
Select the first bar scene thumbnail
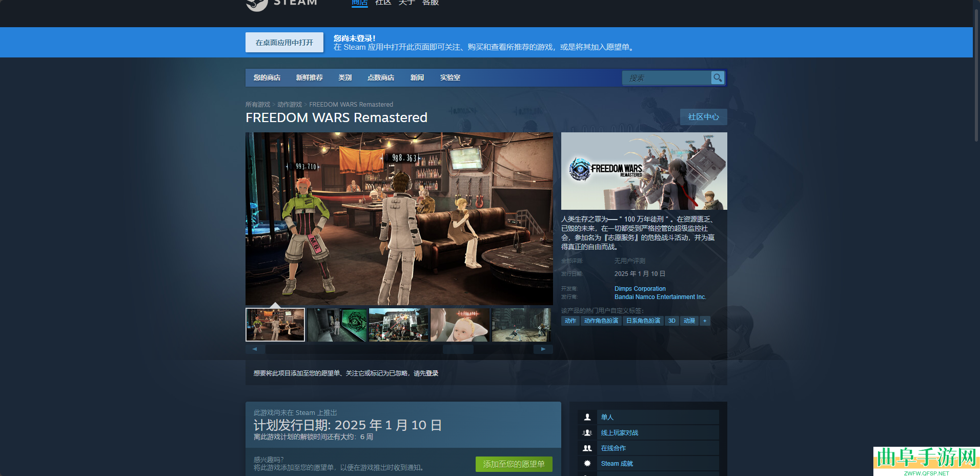point(275,325)
